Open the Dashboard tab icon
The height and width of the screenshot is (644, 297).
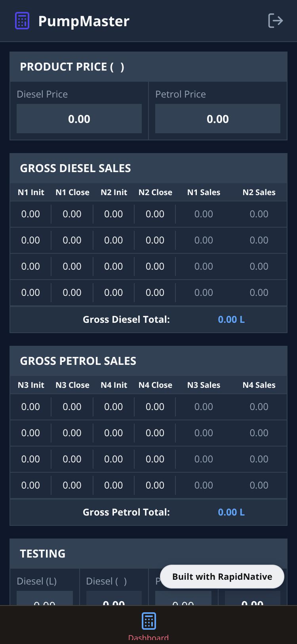148,621
